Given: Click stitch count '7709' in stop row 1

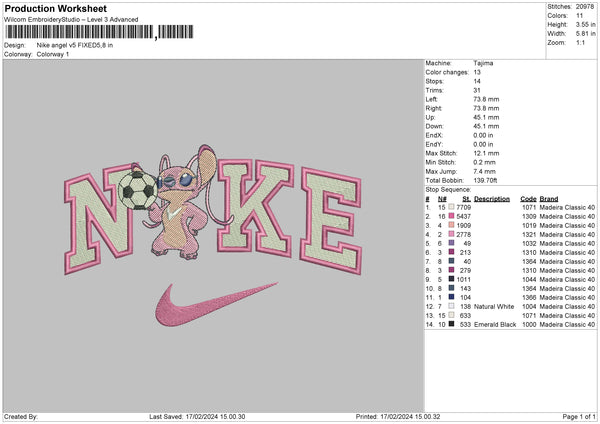Looking at the screenshot, I should pos(463,207).
